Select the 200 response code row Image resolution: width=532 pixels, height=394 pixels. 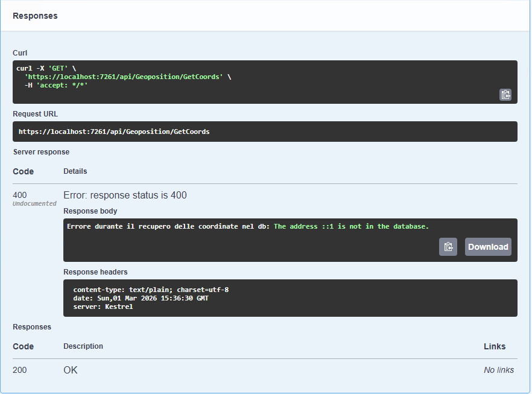pos(20,370)
